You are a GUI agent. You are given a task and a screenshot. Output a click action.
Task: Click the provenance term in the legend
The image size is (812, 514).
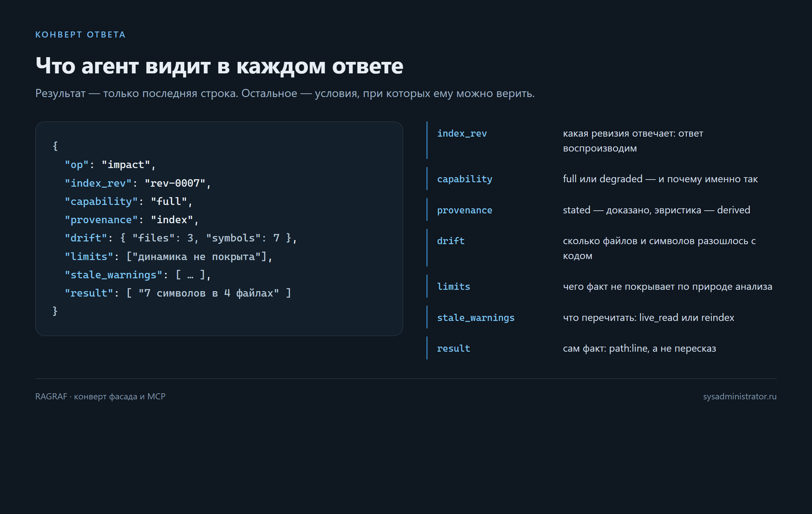(465, 210)
